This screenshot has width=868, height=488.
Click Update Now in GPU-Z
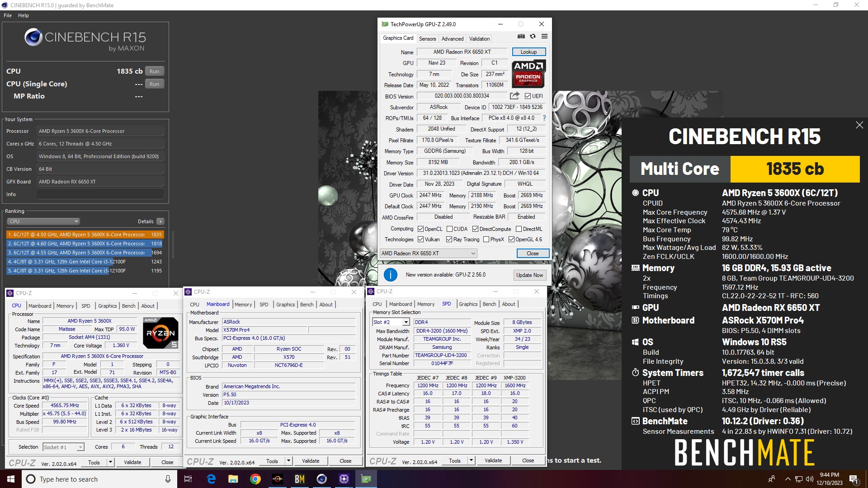(x=530, y=275)
